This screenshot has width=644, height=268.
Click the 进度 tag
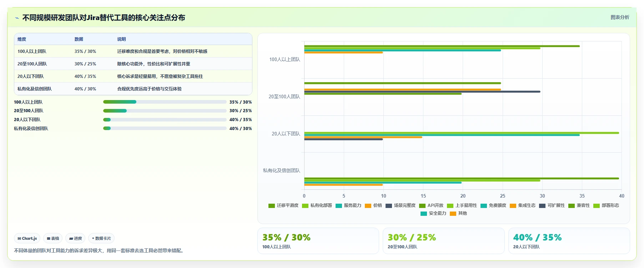(x=75, y=238)
